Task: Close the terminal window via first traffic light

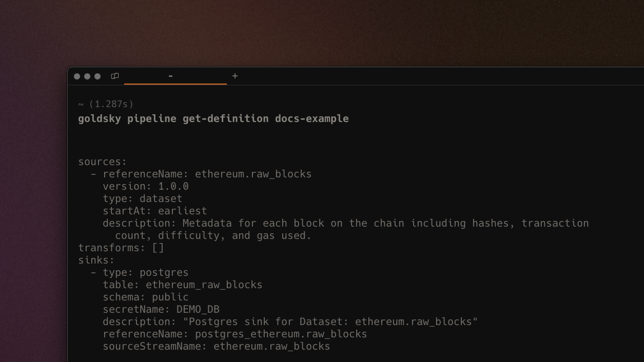Action: (x=77, y=76)
